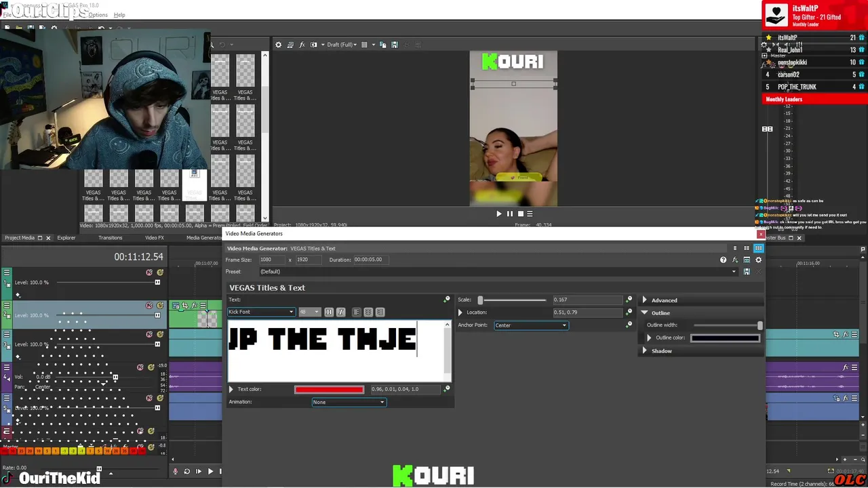The image size is (868, 488).
Task: Switch to the Video FX tab
Action: point(155,238)
